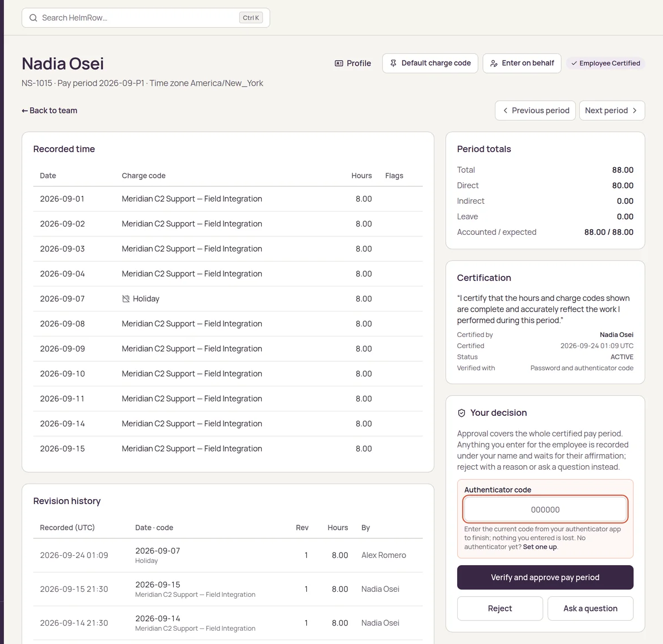Click the 2026-09-08 date cell
This screenshot has height=644, width=663.
coord(62,324)
